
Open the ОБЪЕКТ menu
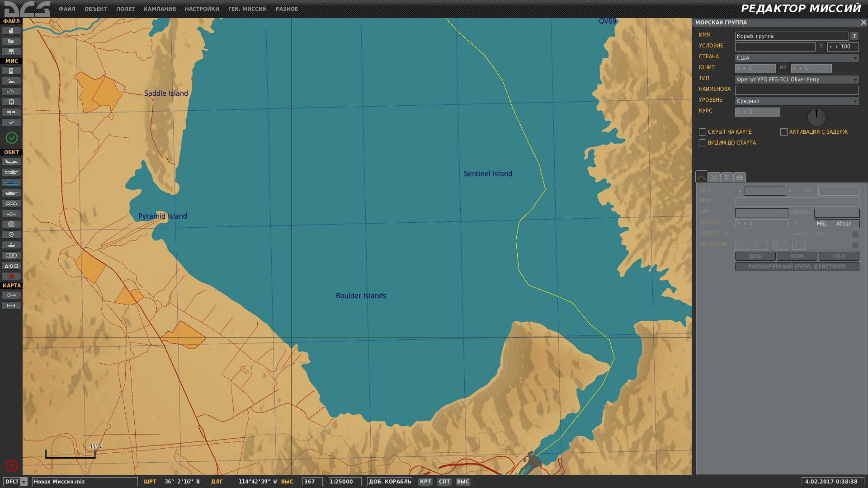coord(96,9)
